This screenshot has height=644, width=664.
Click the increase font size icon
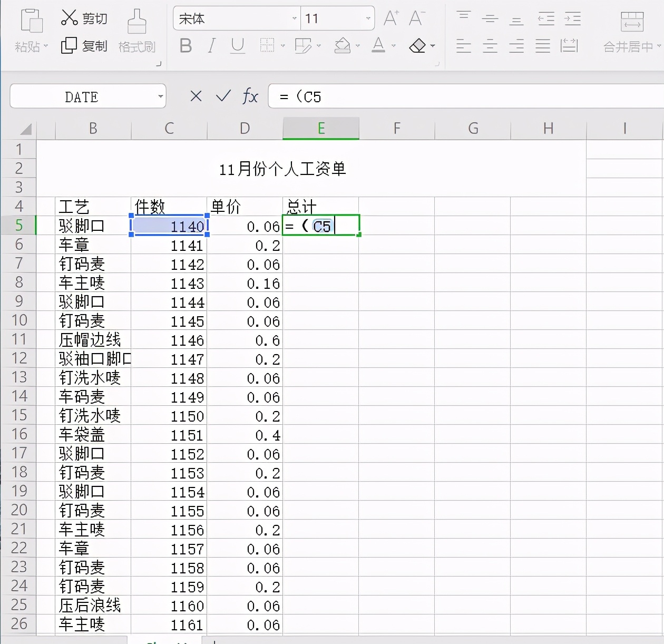pos(390,18)
